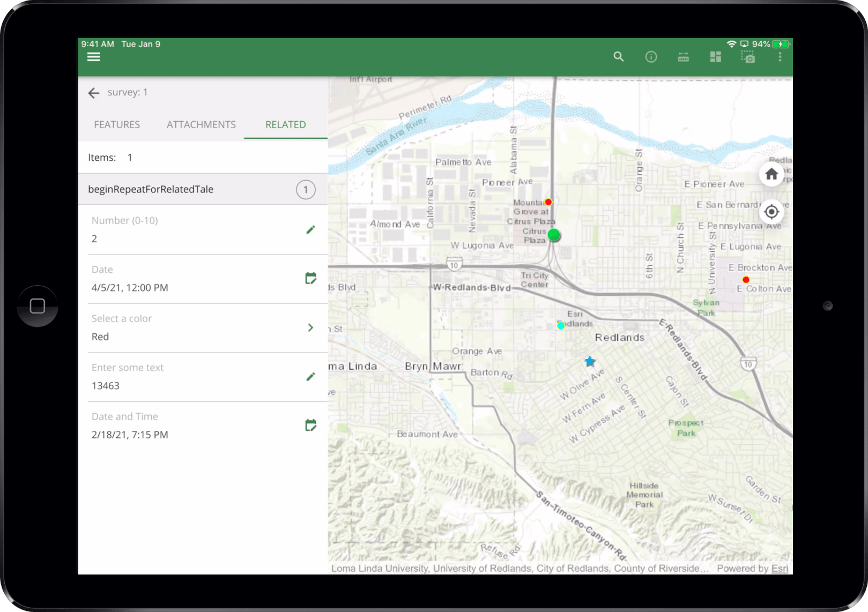Screen dimensions: 868x612
Task: Open the overflow menu with three dots
Action: pyautogui.click(x=780, y=56)
